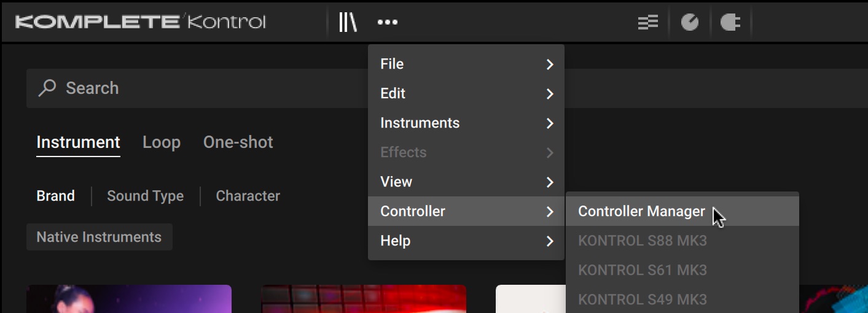Click the three-dots main menu icon
This screenshot has width=868, height=313.
point(388,23)
